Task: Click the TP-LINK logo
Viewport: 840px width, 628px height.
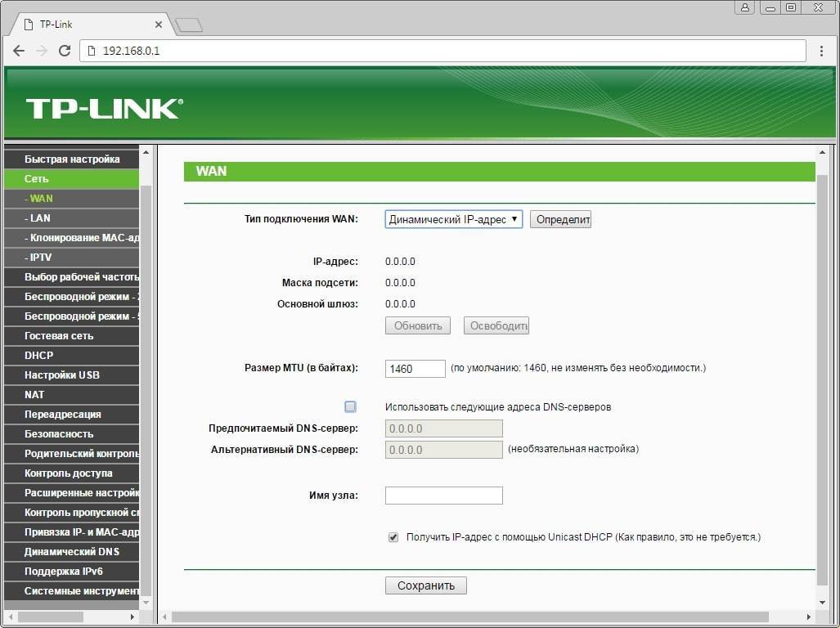Action: 104,109
